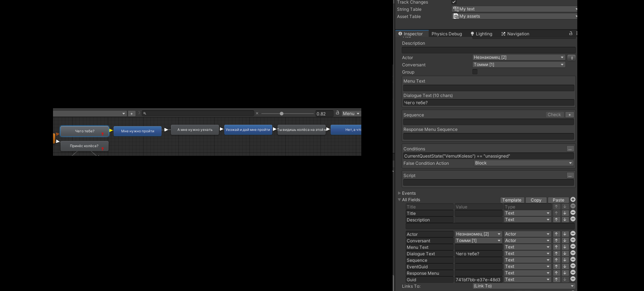Switch to the Lighting tab
The image size is (644, 291).
point(481,34)
